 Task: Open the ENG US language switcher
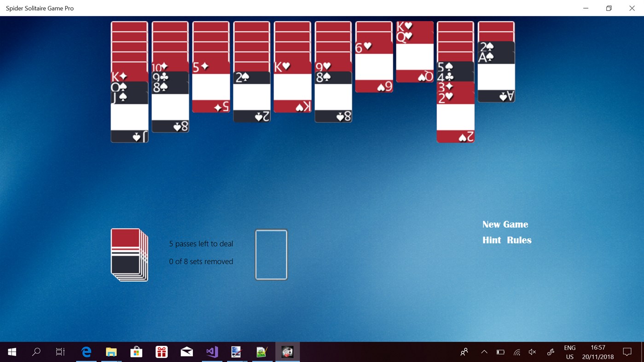(569, 352)
